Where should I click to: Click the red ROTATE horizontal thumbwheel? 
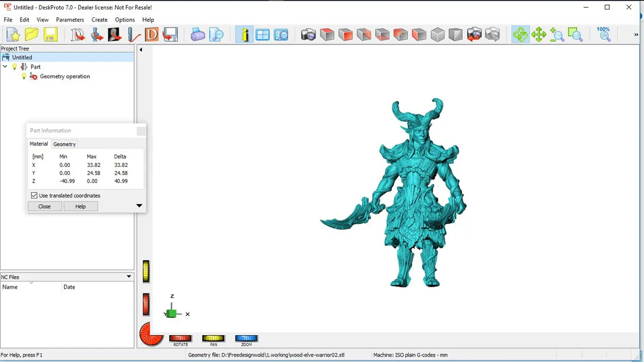(180, 338)
